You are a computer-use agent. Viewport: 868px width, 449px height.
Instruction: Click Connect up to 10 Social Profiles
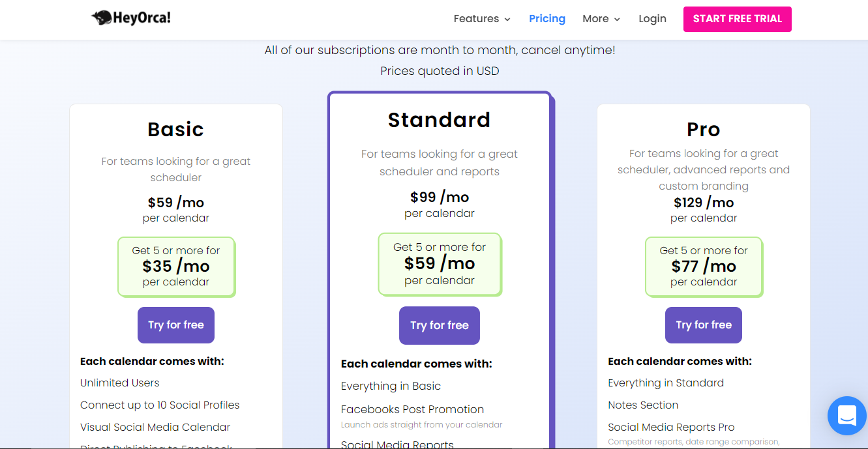tap(160, 405)
